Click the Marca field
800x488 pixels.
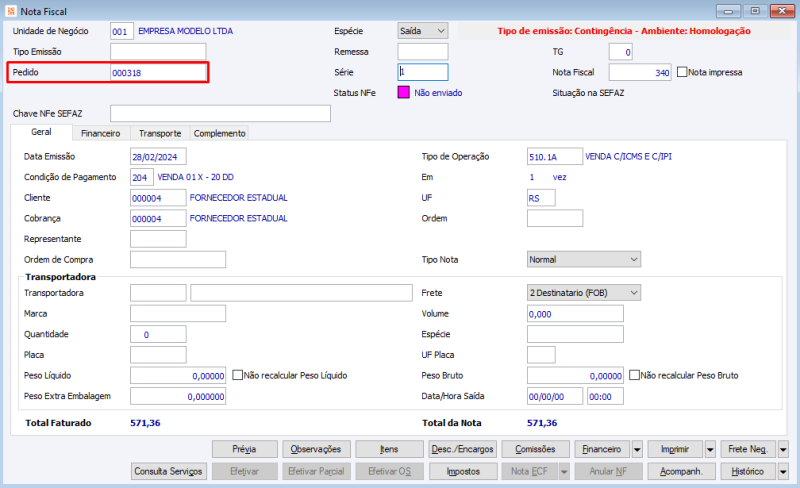click(178, 313)
